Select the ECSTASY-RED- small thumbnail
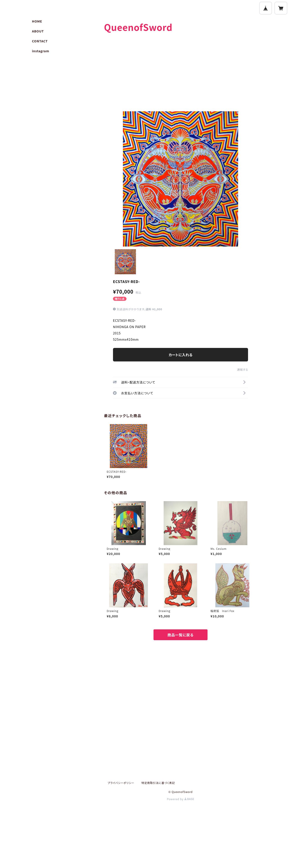 [x=126, y=262]
